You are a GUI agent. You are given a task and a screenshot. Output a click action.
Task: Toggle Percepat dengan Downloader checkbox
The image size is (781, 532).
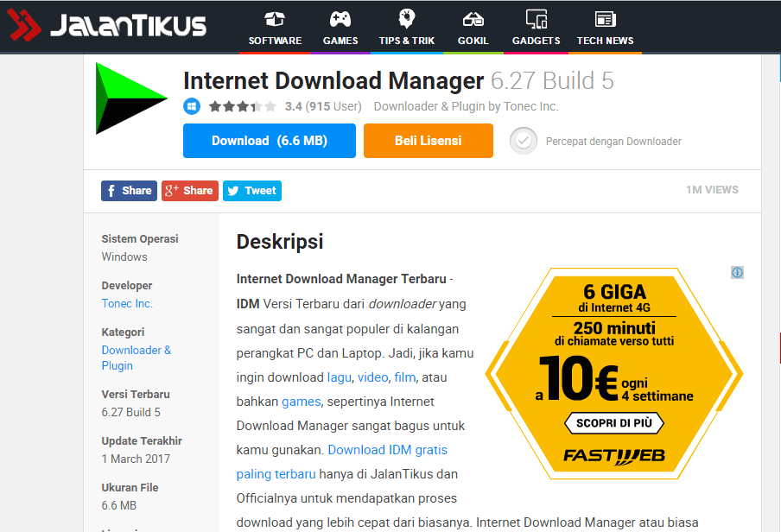[x=523, y=141]
